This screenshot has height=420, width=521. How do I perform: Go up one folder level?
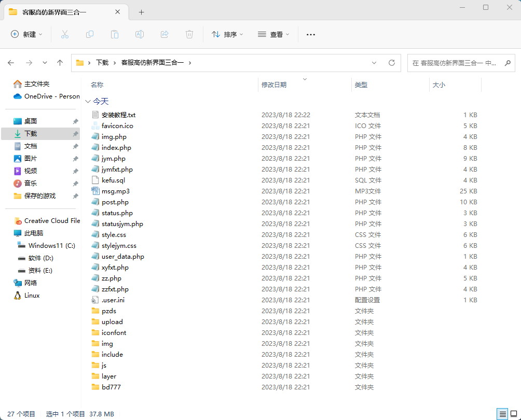[60, 63]
